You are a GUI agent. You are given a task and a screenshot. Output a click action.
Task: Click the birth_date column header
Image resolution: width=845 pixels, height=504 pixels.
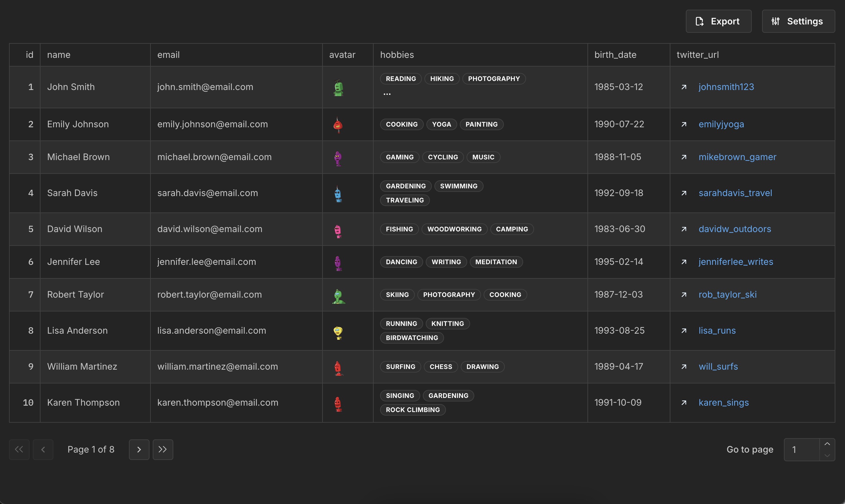[615, 55]
